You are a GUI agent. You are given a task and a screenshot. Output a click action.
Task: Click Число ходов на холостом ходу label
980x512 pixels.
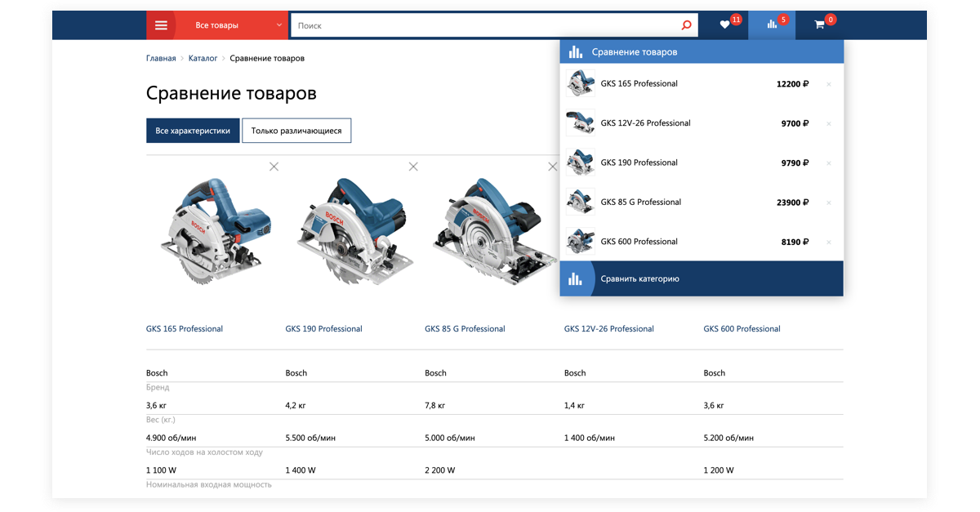coord(204,452)
